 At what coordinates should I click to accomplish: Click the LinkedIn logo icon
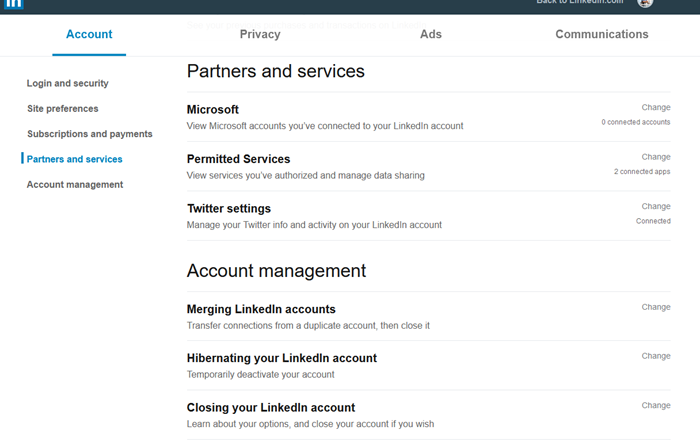pyautogui.click(x=14, y=3)
